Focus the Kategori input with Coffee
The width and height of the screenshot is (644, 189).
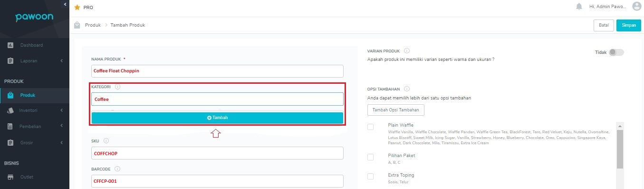coord(217,99)
